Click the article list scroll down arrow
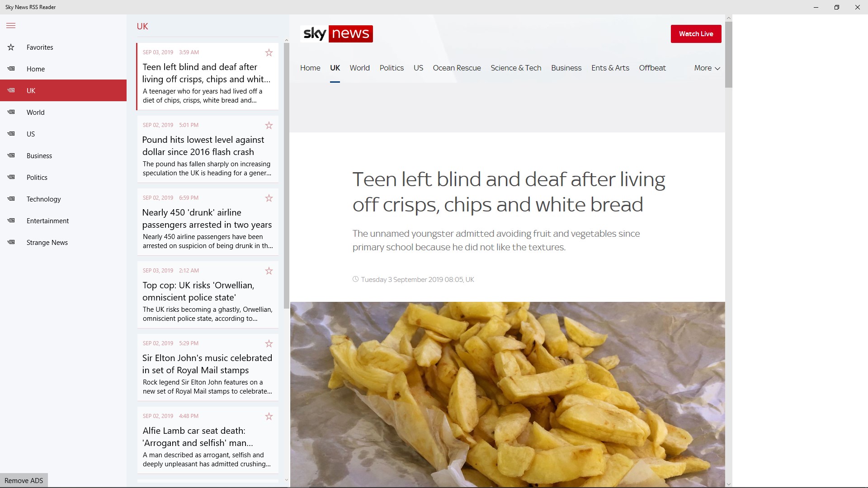Screen dimensions: 868x488 (x=286, y=480)
